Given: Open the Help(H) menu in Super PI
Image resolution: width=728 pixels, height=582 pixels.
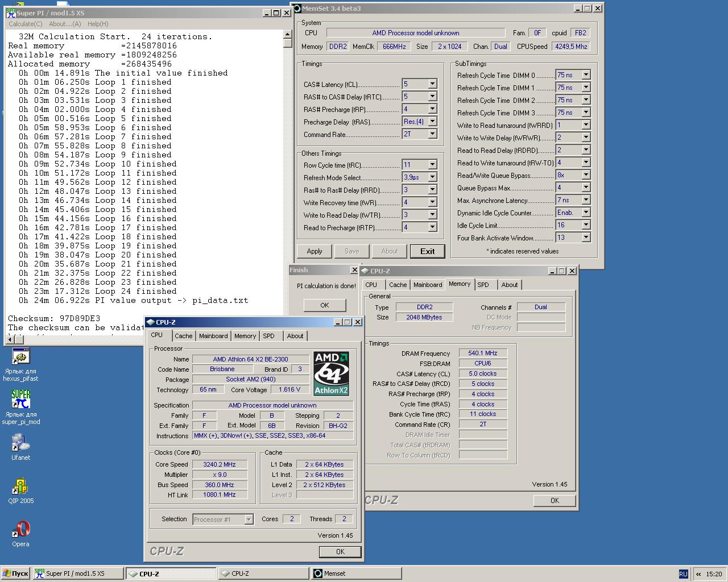Looking at the screenshot, I should point(98,24).
